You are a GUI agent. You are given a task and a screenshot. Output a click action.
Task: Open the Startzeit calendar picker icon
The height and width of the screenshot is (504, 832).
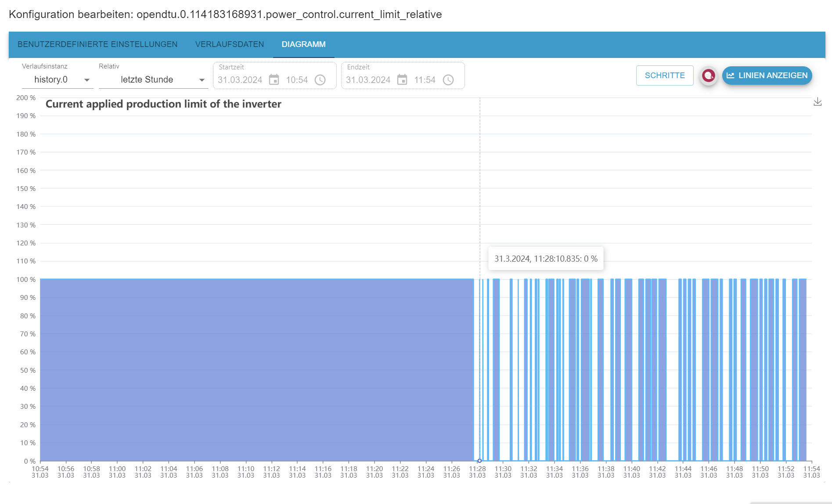[x=274, y=80]
